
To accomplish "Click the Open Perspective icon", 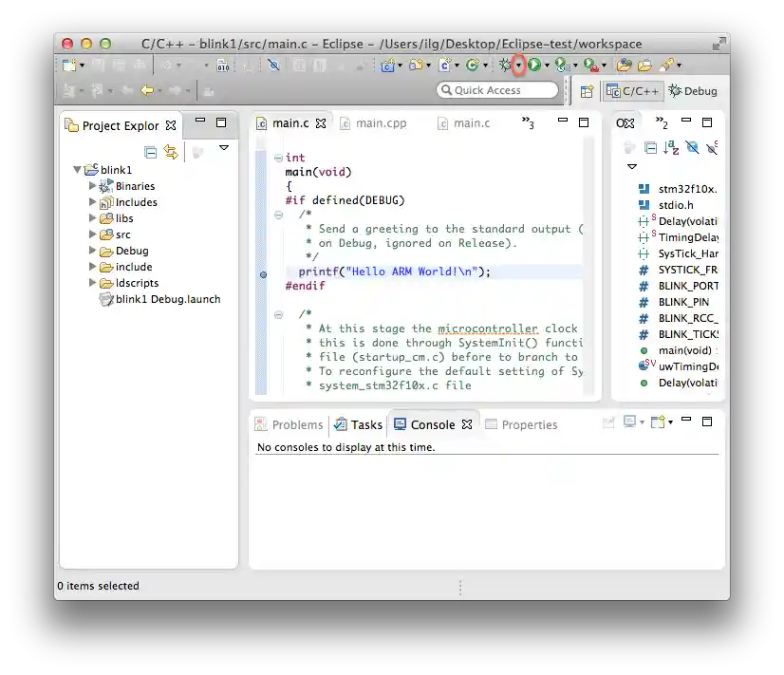I will point(587,91).
